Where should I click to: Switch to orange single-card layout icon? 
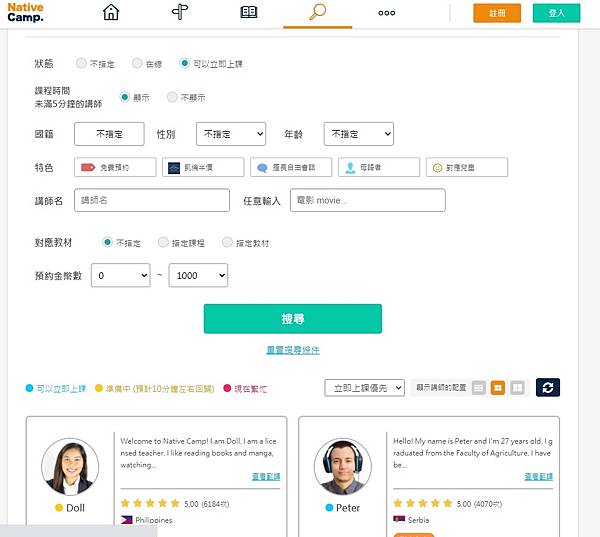click(497, 388)
